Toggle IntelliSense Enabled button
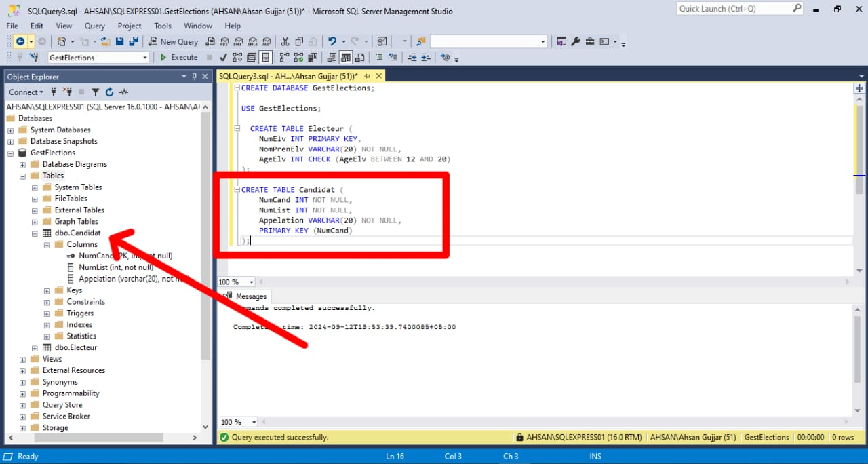 (x=267, y=58)
